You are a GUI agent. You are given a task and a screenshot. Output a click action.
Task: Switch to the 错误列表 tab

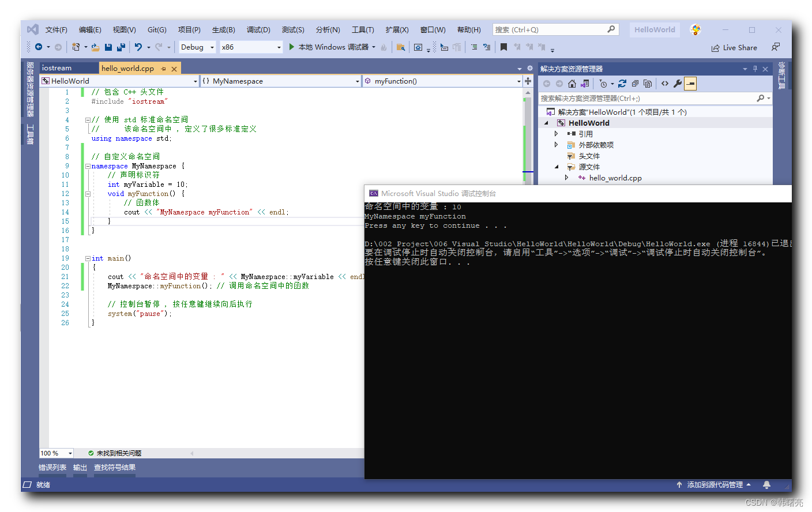coord(52,468)
